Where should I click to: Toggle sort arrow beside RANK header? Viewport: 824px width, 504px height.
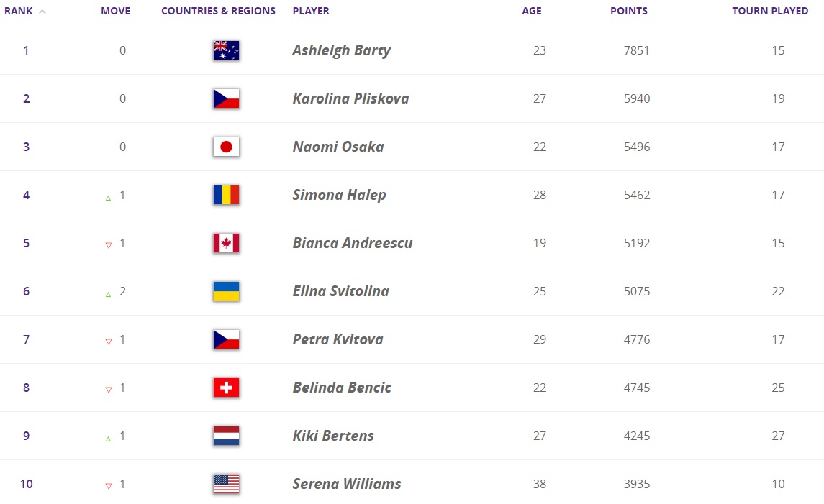coord(42,12)
